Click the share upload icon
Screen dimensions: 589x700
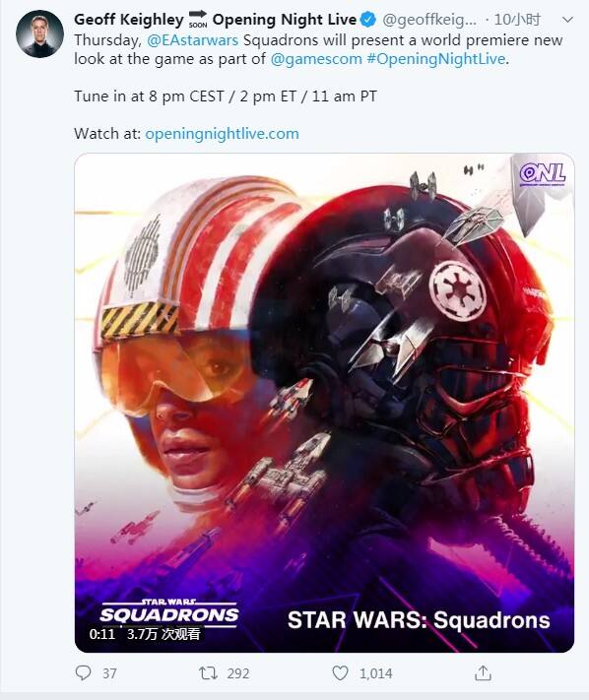click(x=483, y=672)
